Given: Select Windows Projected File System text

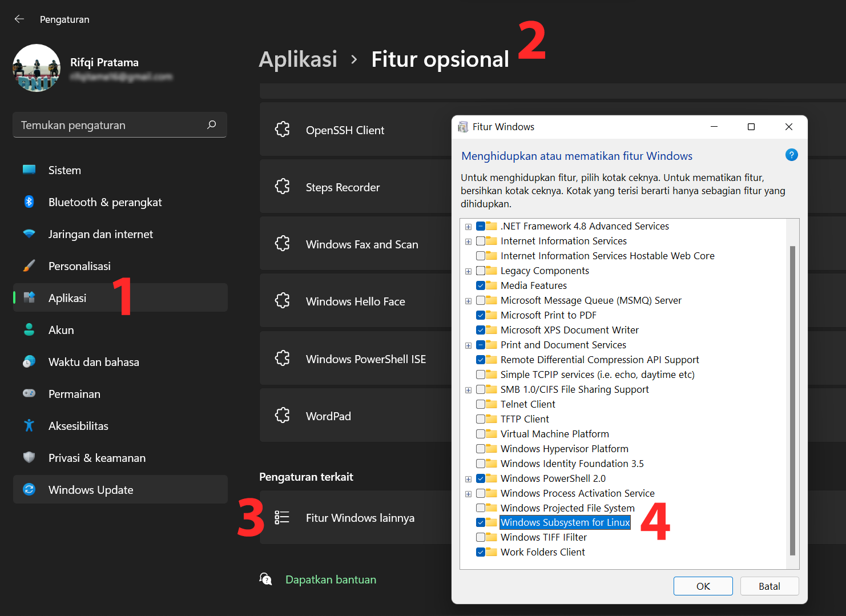Looking at the screenshot, I should pyautogui.click(x=567, y=508).
